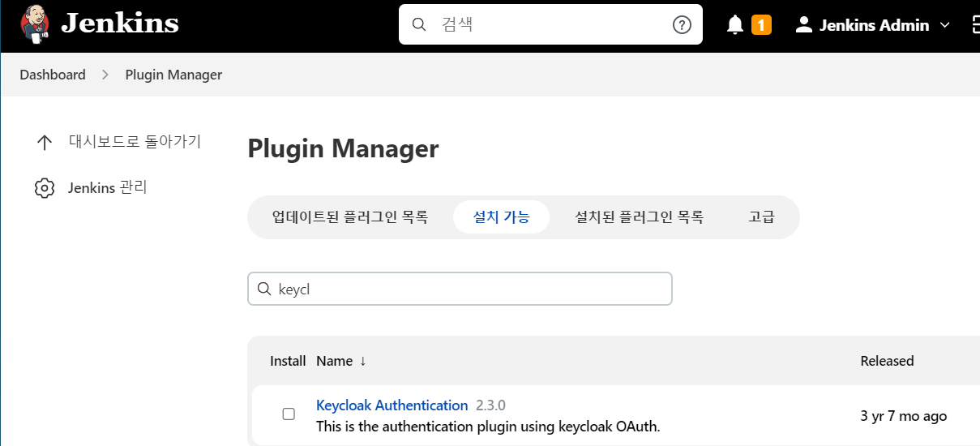
Task: Click the plugin filter field containing keycl
Action: tap(460, 289)
